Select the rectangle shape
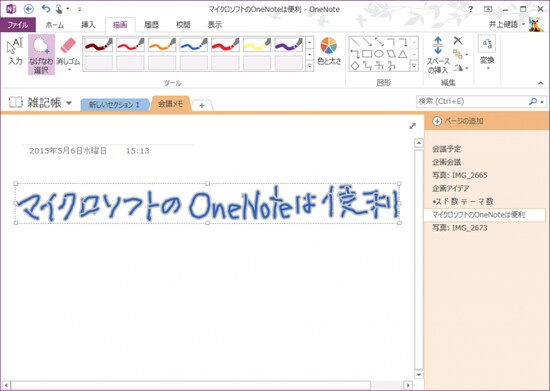The width and height of the screenshot is (550, 391). coord(367,54)
